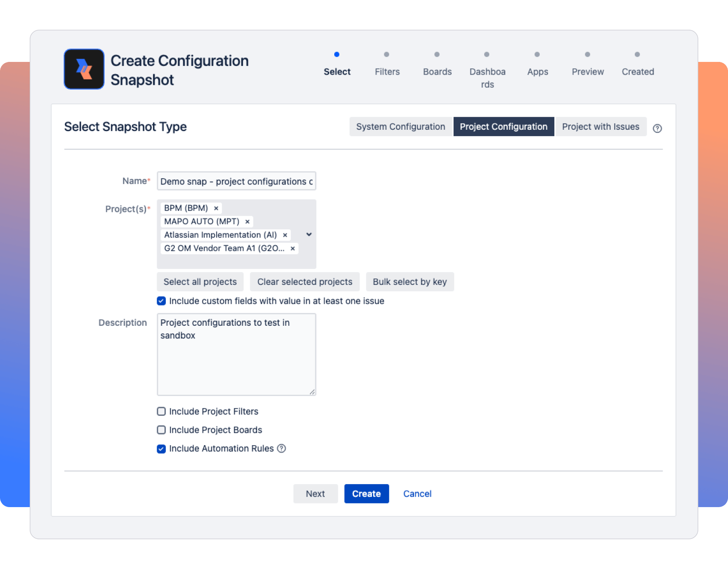
Task: Remove Atlassian Implementation (AI) project tag
Action: 285,235
